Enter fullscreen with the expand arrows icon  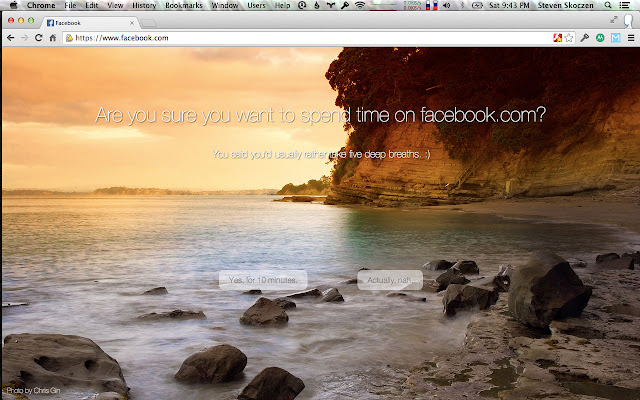pyautogui.click(x=614, y=19)
